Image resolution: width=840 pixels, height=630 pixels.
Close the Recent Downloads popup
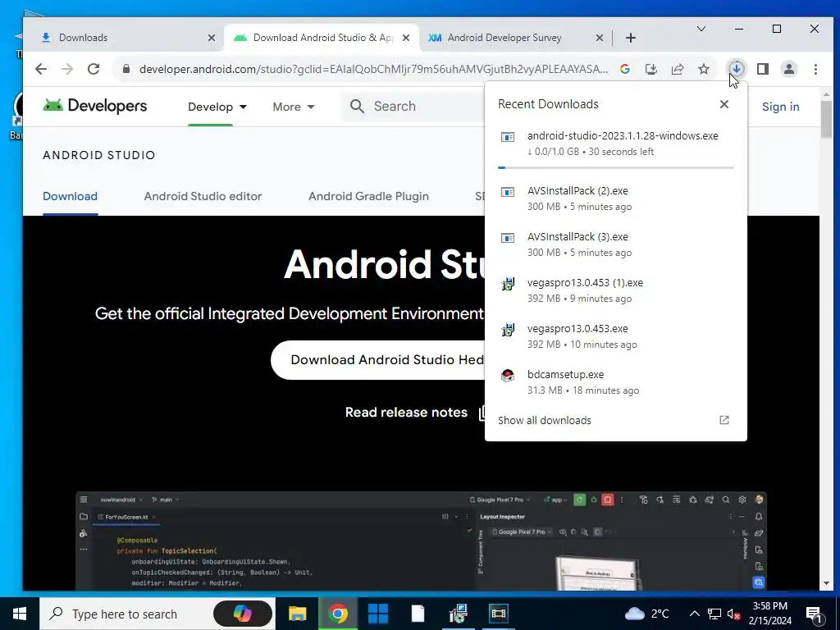point(724,104)
